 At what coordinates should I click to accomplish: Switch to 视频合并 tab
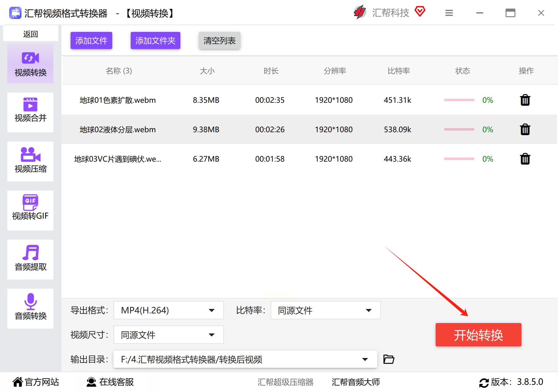pyautogui.click(x=30, y=112)
